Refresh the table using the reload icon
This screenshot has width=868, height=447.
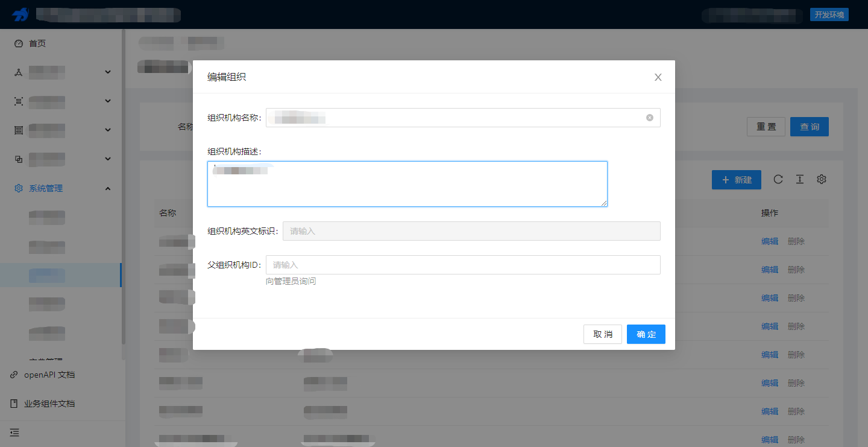(x=778, y=179)
